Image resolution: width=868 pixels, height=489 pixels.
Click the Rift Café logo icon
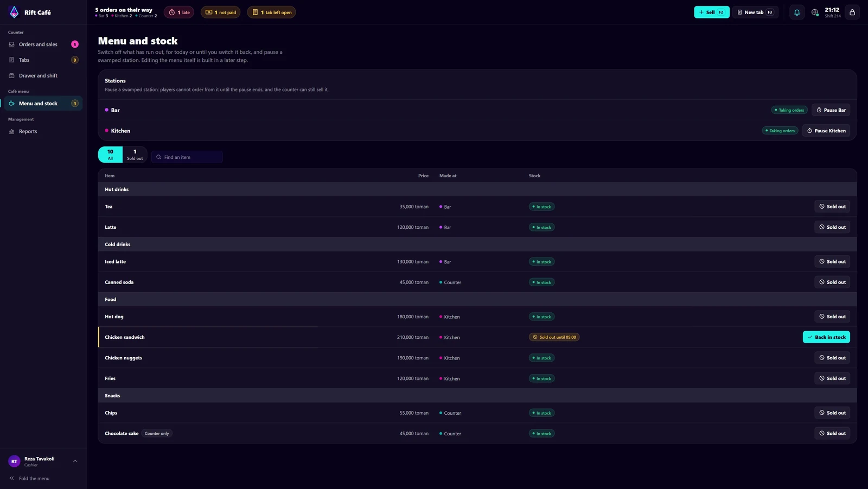(x=14, y=12)
